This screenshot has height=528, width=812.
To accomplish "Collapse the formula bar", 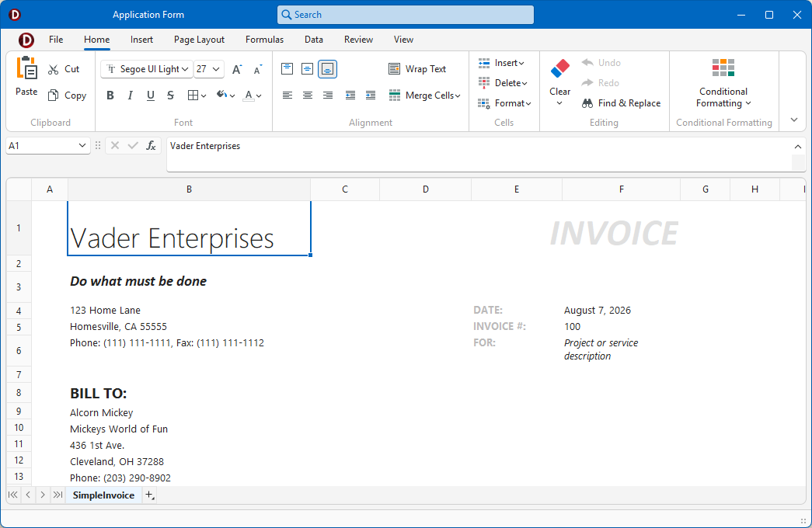I will 797,147.
